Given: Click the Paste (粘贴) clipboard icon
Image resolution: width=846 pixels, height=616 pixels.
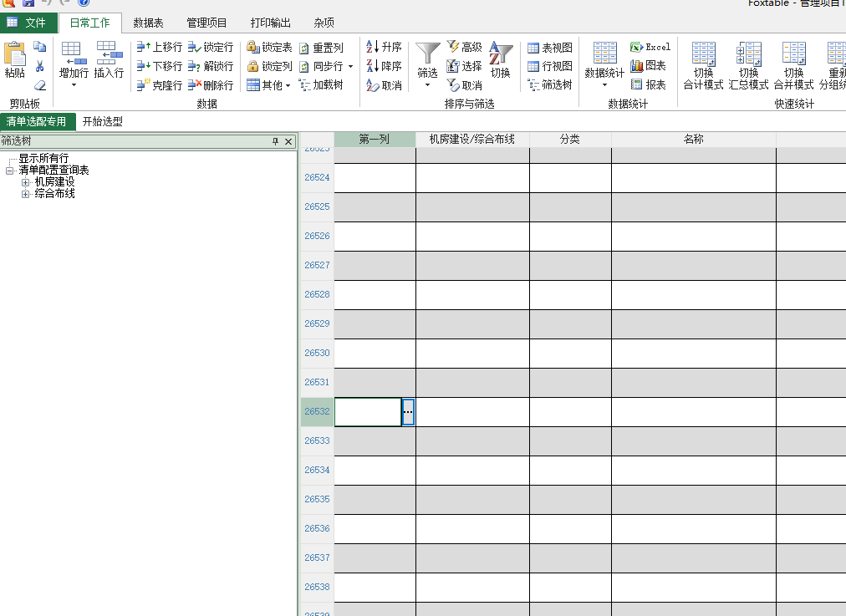Looking at the screenshot, I should tap(14, 54).
